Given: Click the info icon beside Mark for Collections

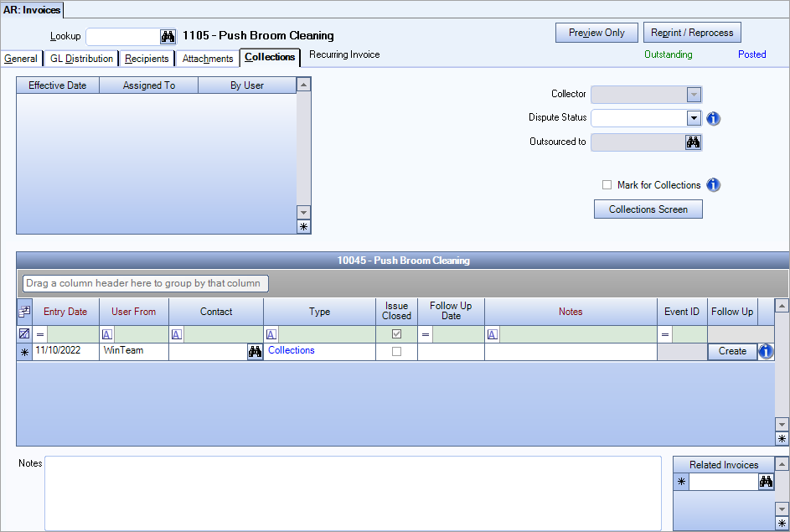Looking at the screenshot, I should (x=713, y=184).
